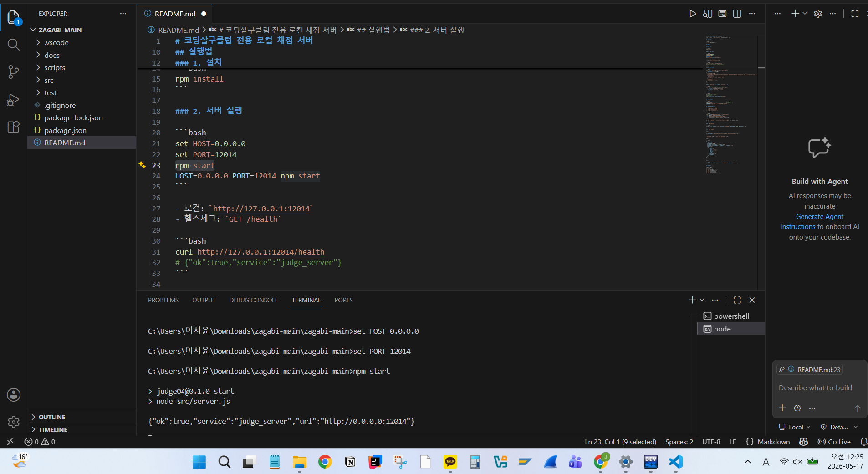This screenshot has height=474, width=868.
Task: Open Copilot status icon in status bar
Action: tap(804, 442)
